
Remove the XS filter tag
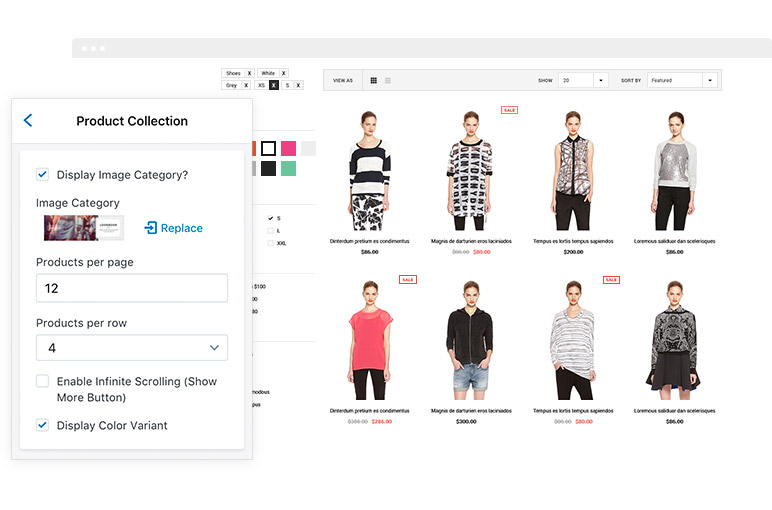tap(274, 85)
